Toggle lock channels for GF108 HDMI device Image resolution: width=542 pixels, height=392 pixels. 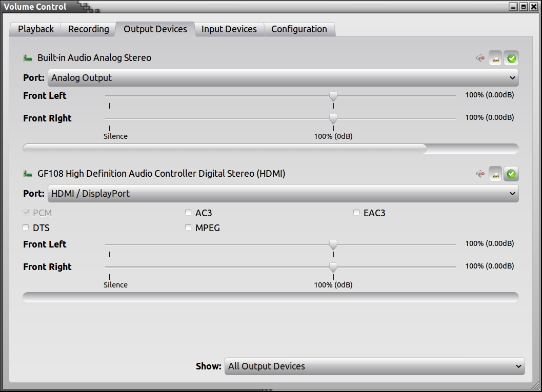(495, 174)
